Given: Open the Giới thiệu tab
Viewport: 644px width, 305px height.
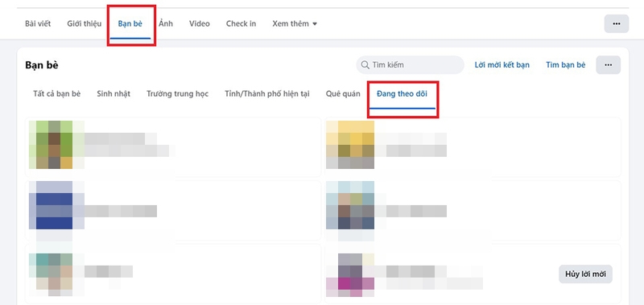Looking at the screenshot, I should pyautogui.click(x=85, y=24).
